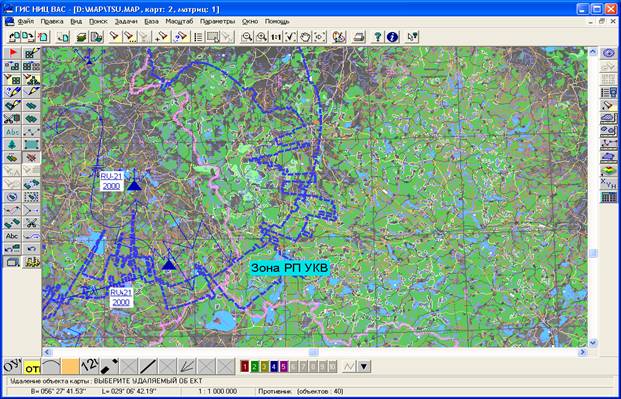
Task: Click the vertical scrollbar up arrow
Action: click(x=593, y=52)
